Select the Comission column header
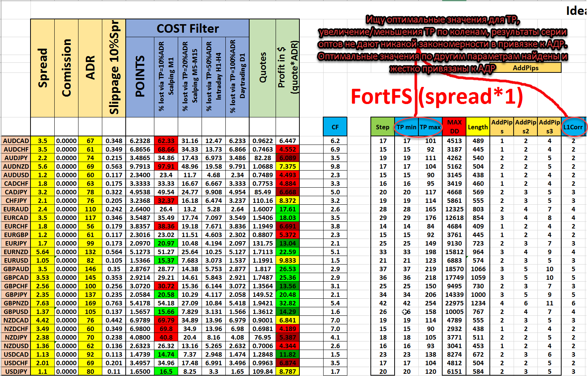The height and width of the screenshot is (376, 588). 66,68
